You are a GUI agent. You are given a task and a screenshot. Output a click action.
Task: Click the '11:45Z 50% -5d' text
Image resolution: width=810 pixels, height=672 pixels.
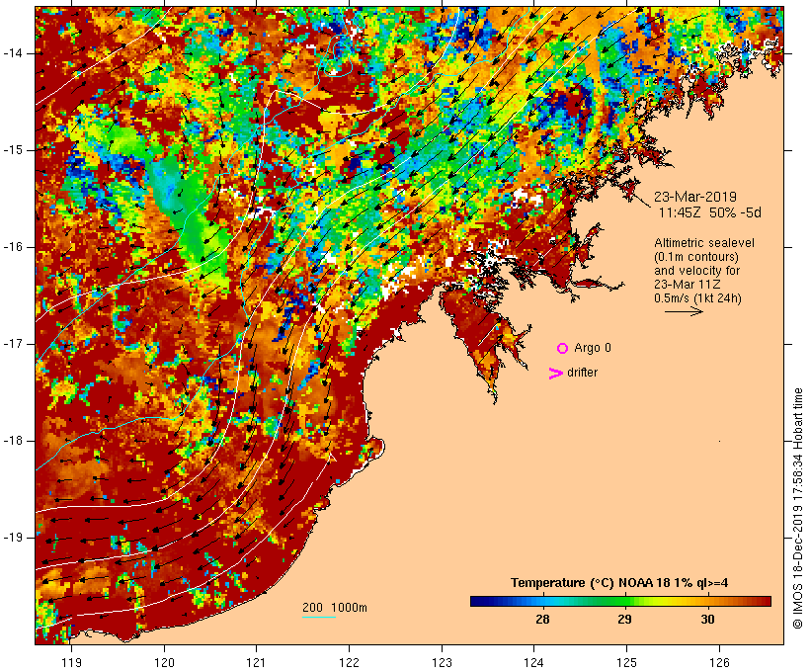tap(710, 213)
